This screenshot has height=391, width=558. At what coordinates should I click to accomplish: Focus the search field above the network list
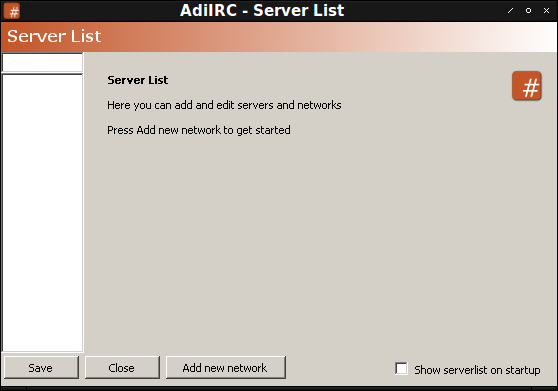42,63
